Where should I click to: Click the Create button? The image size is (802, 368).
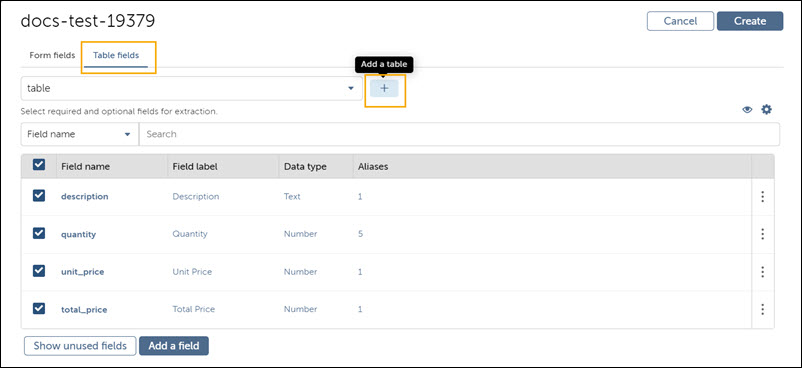[750, 21]
